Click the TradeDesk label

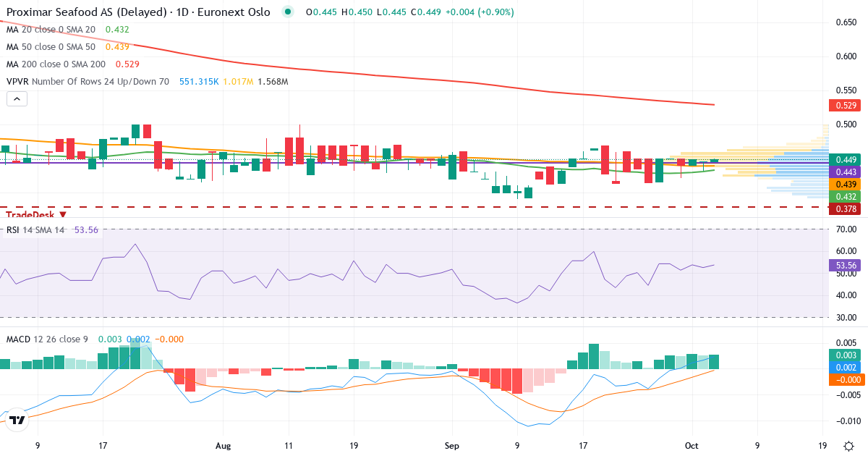(30, 214)
